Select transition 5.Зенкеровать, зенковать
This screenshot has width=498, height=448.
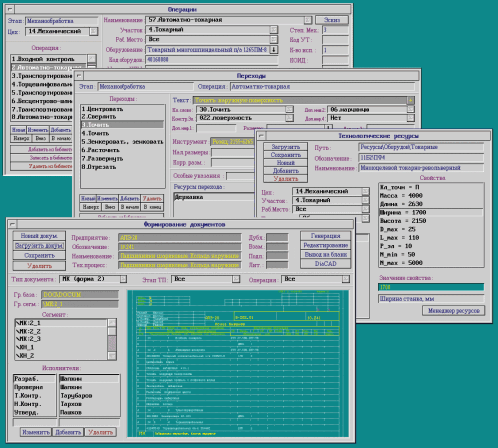[x=123, y=142]
